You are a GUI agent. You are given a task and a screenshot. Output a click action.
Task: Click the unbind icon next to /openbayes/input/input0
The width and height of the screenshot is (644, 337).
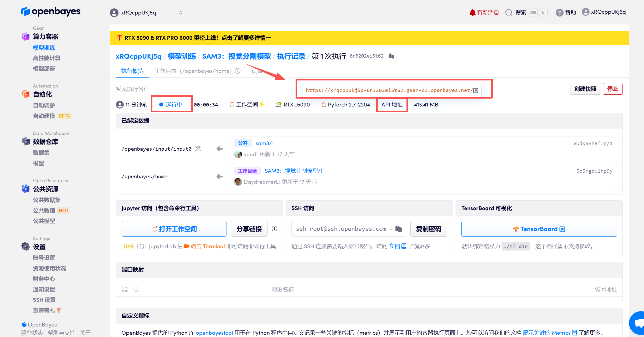(x=198, y=149)
